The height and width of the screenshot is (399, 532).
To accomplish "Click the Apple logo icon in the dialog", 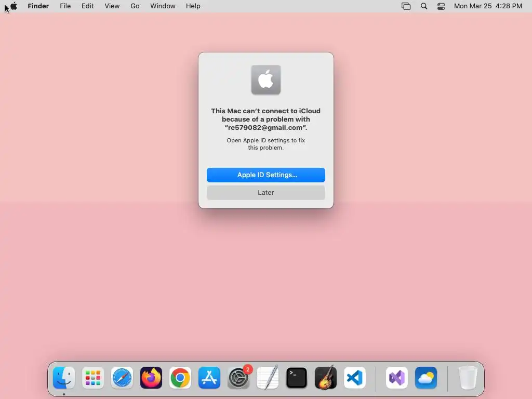I will click(x=266, y=79).
